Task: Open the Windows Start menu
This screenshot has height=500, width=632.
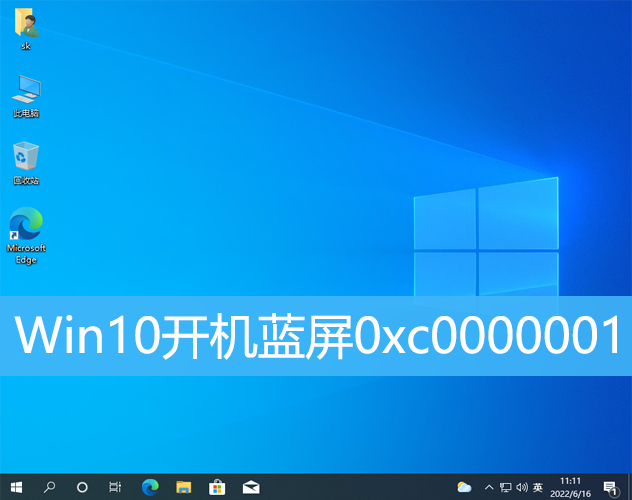Action: tap(16, 487)
